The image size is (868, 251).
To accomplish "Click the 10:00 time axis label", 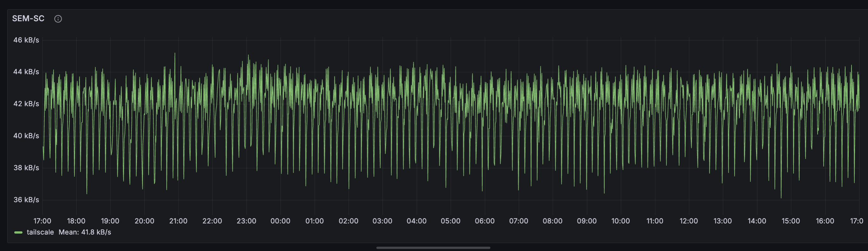I will point(621,221).
